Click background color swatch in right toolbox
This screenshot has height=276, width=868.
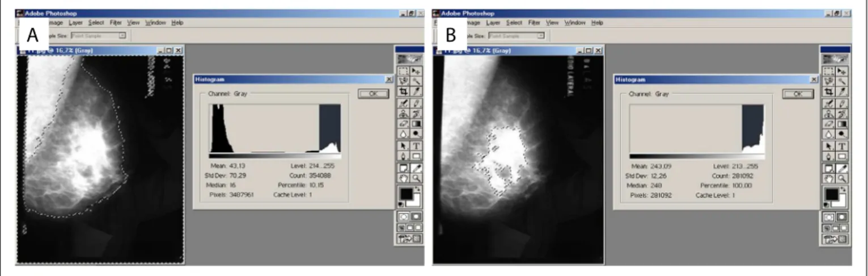843,202
